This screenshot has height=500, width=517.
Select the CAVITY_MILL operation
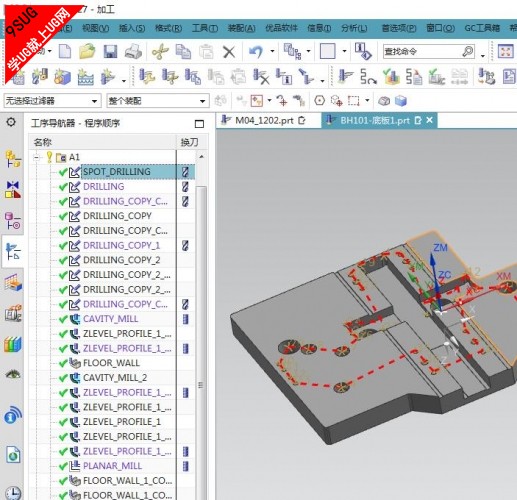tap(110, 319)
